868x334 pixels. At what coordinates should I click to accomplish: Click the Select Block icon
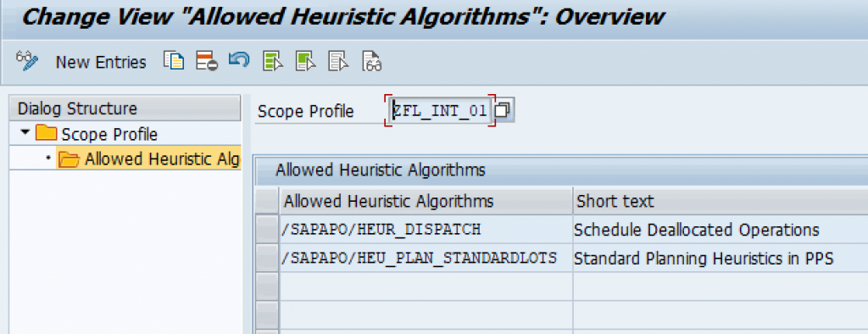tap(305, 61)
